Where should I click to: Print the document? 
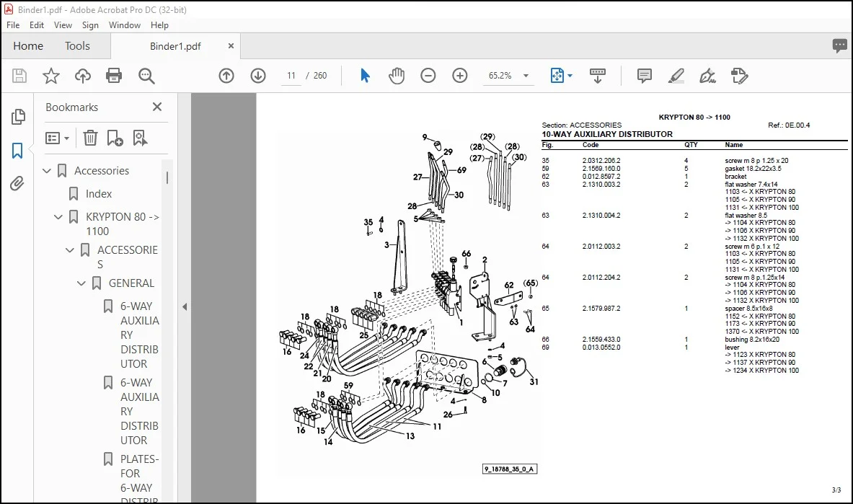tap(114, 76)
